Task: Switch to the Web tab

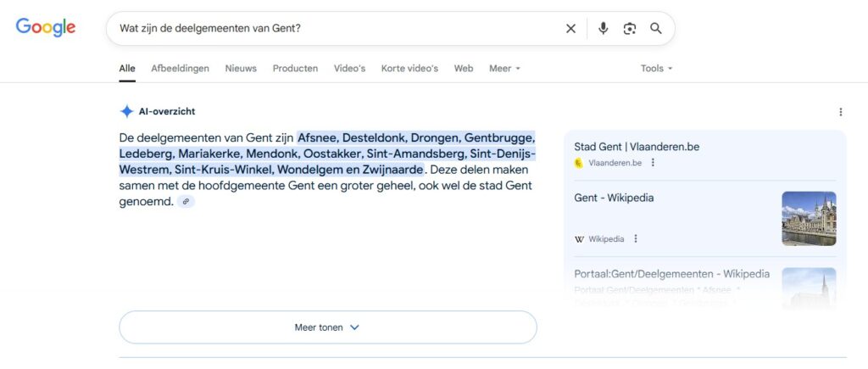Action: tap(464, 68)
